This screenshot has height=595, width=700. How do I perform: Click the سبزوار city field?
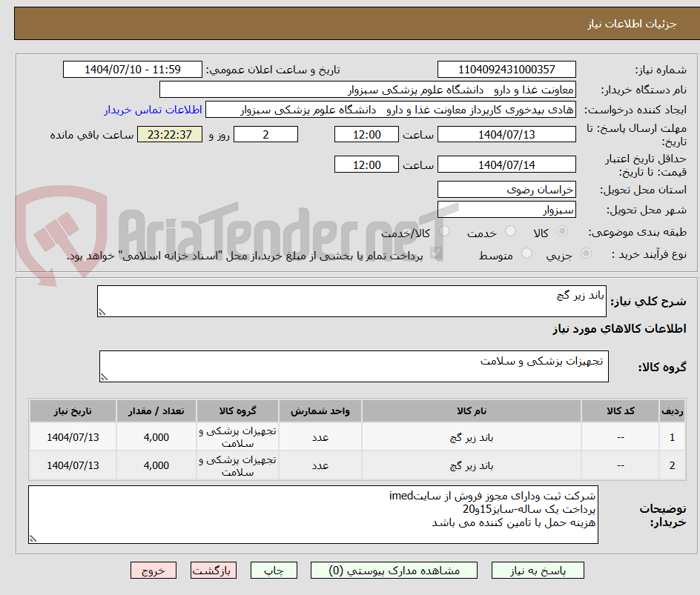pyautogui.click(x=507, y=208)
